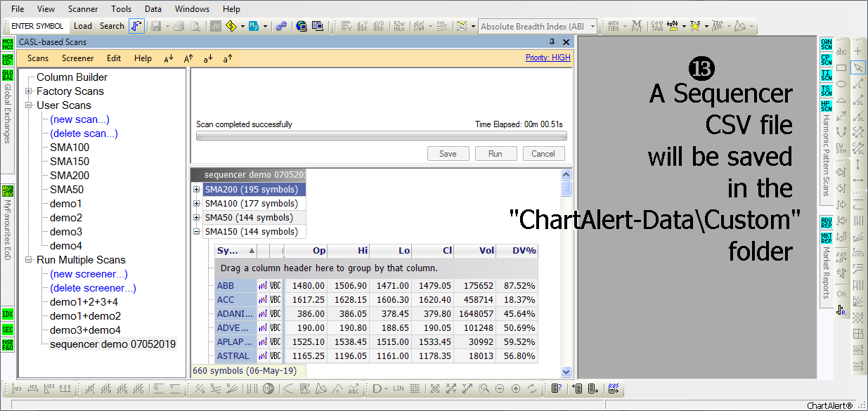Viewport: 868px width, 411px height.
Task: Click the Save button
Action: [448, 154]
